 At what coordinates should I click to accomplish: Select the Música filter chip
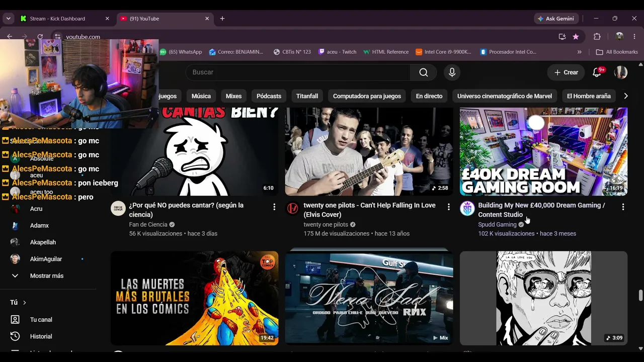click(x=201, y=96)
